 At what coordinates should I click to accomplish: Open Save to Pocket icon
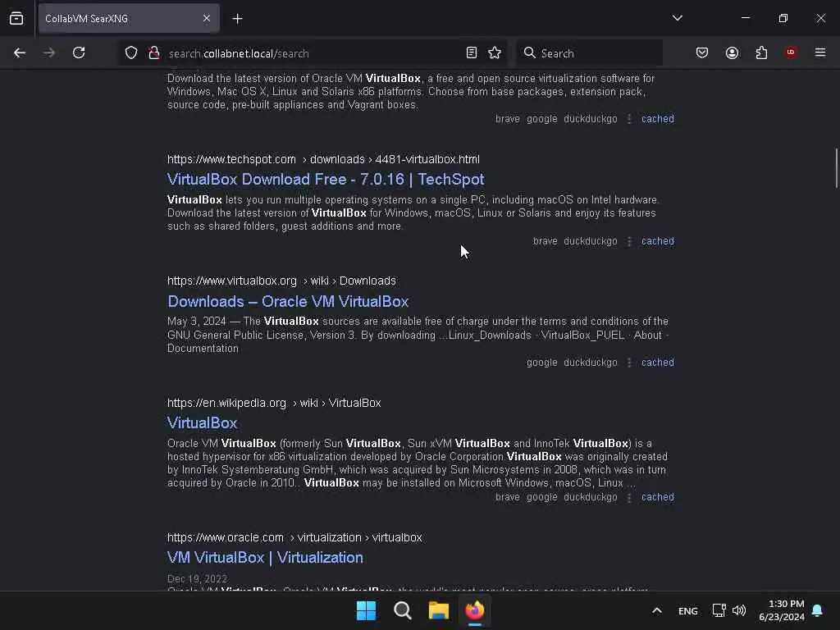pyautogui.click(x=702, y=53)
